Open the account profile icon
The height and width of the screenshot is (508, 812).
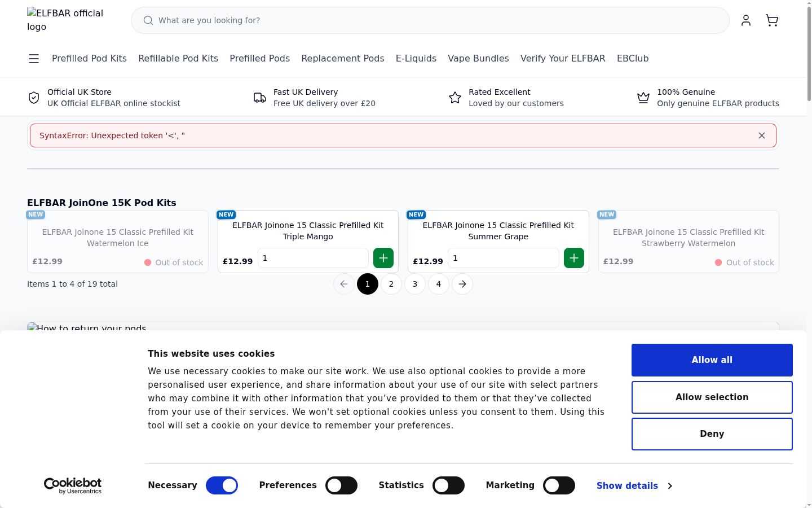tap(746, 20)
